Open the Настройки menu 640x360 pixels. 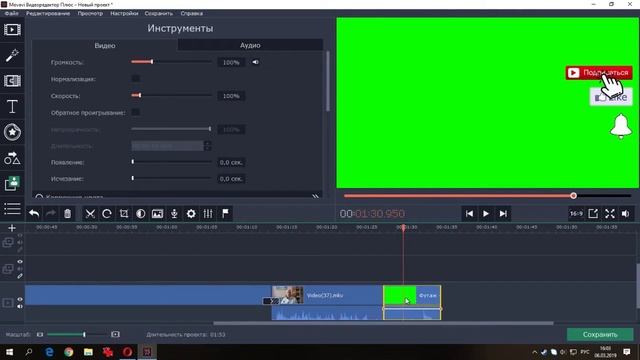point(124,13)
